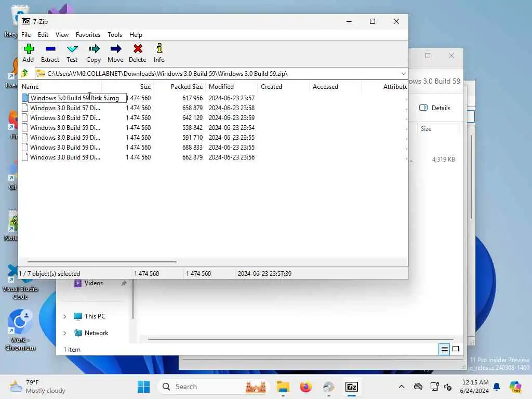Open Visual Studio Code desktop shortcut
The width and height of the screenshot is (532, 399).
20,282
